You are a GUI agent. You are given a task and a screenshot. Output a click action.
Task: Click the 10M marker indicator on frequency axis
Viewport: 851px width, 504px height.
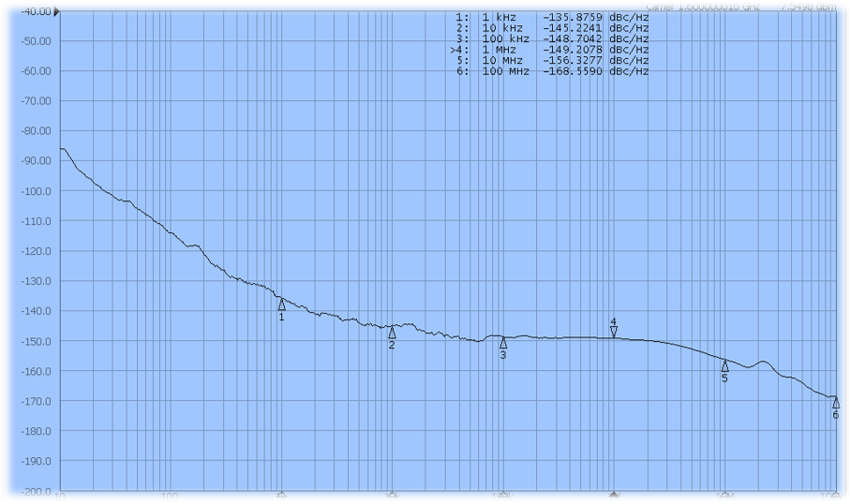pos(724,494)
